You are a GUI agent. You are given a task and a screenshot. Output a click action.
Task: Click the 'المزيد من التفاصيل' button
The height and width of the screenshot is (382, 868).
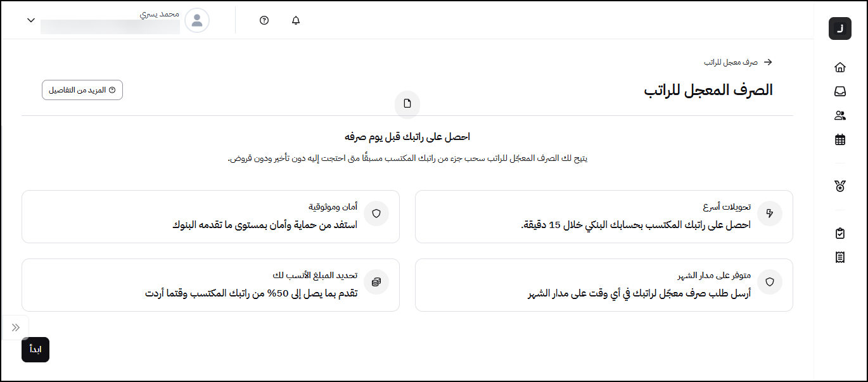[x=82, y=90]
